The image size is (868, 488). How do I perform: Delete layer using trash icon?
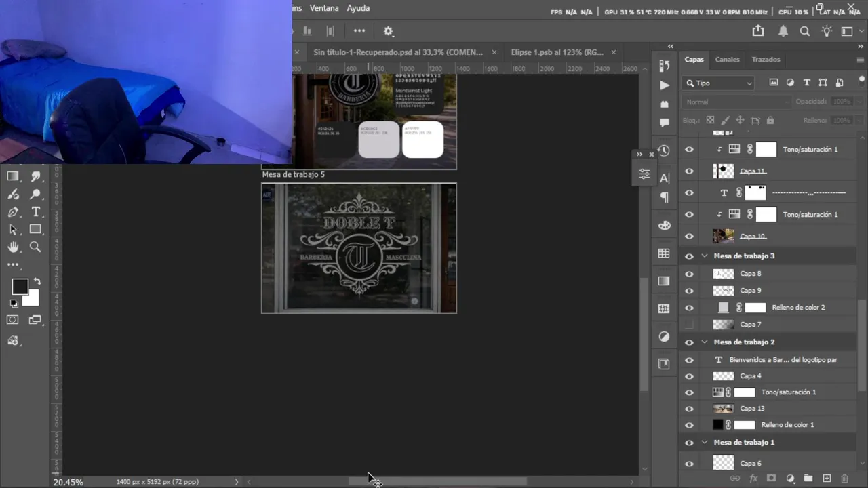click(x=845, y=479)
